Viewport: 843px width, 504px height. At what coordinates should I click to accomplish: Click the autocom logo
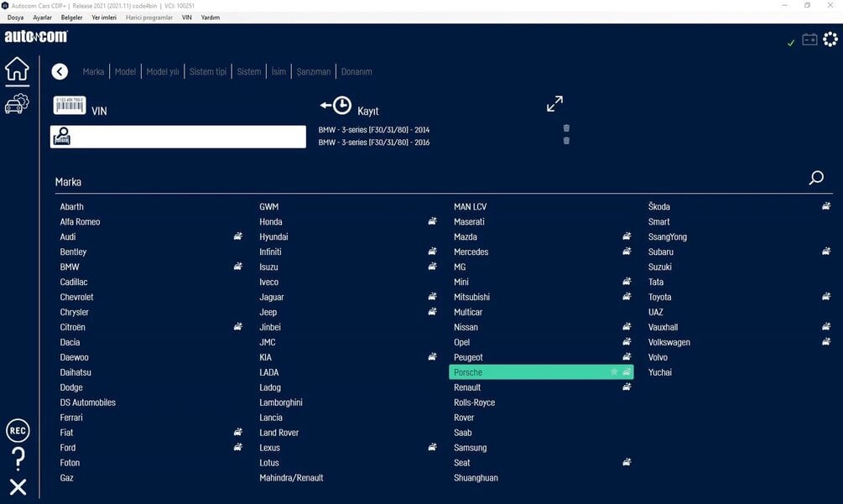pyautogui.click(x=36, y=37)
